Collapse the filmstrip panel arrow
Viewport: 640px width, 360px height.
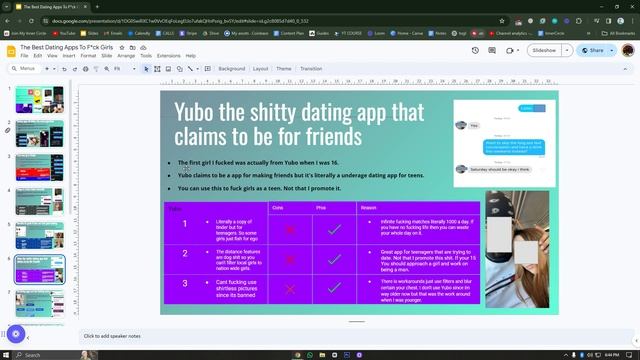click(x=28, y=338)
